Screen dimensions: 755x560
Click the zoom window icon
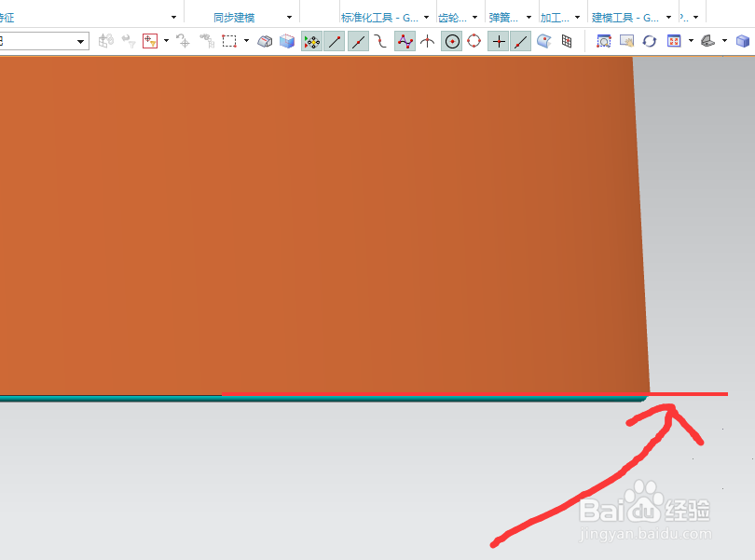604,41
